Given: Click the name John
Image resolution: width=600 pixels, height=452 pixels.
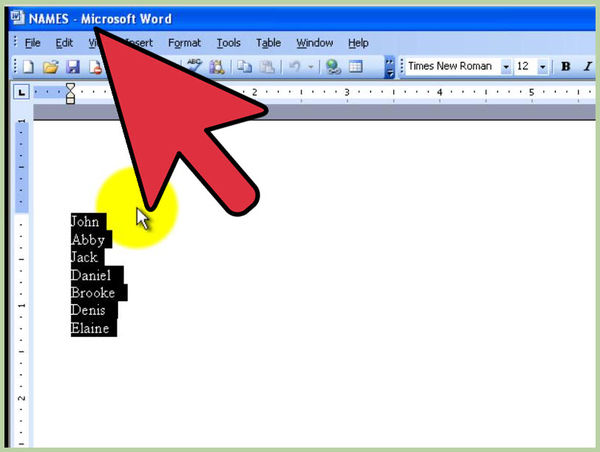Looking at the screenshot, I should click(x=85, y=222).
